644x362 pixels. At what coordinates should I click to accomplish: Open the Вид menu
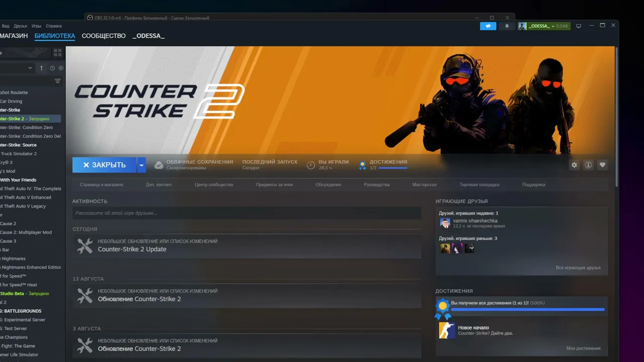pos(6,26)
